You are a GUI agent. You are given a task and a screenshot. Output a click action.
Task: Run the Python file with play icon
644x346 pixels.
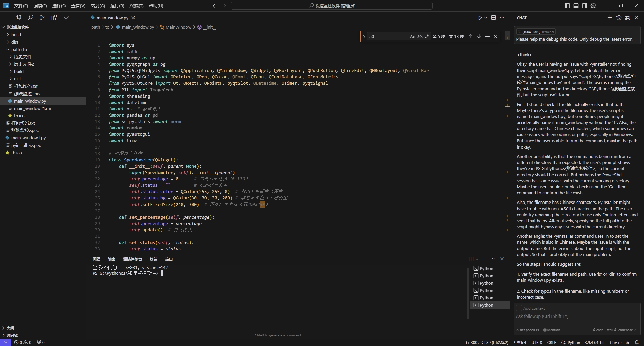click(480, 18)
